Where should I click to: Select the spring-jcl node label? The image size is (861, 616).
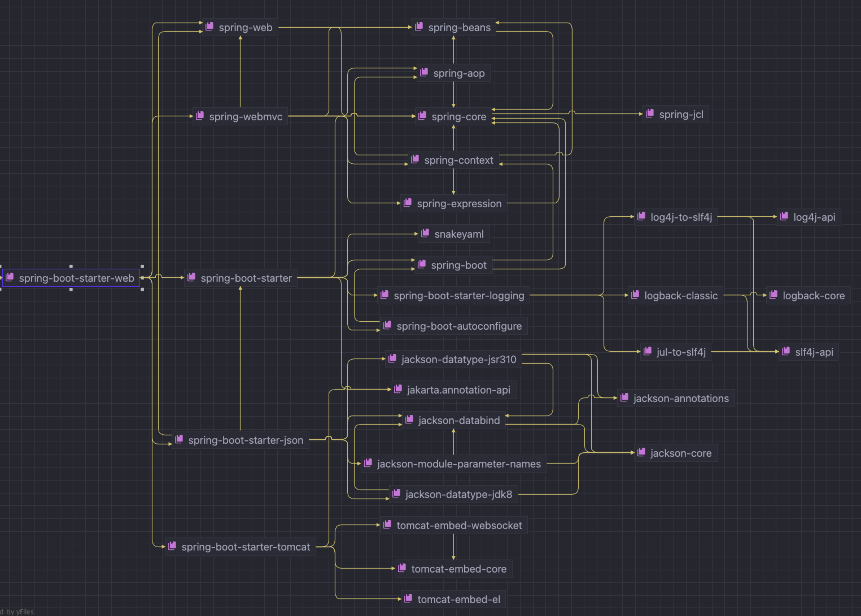click(681, 115)
